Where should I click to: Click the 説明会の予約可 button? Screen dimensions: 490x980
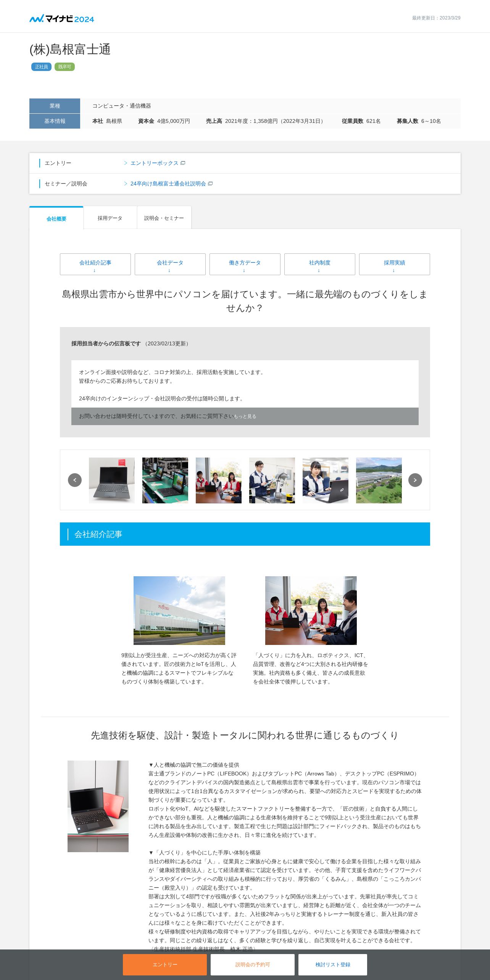[253, 964]
